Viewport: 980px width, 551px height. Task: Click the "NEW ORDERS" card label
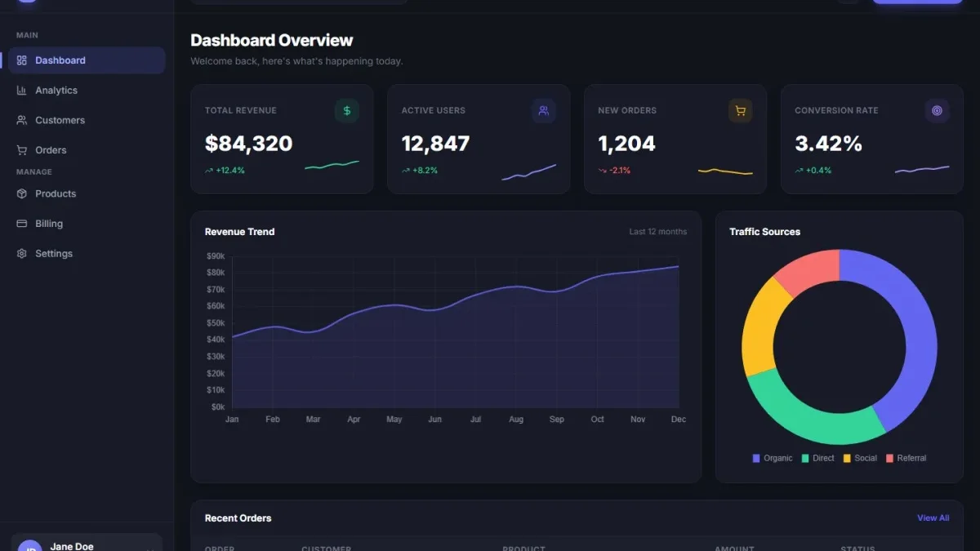627,110
